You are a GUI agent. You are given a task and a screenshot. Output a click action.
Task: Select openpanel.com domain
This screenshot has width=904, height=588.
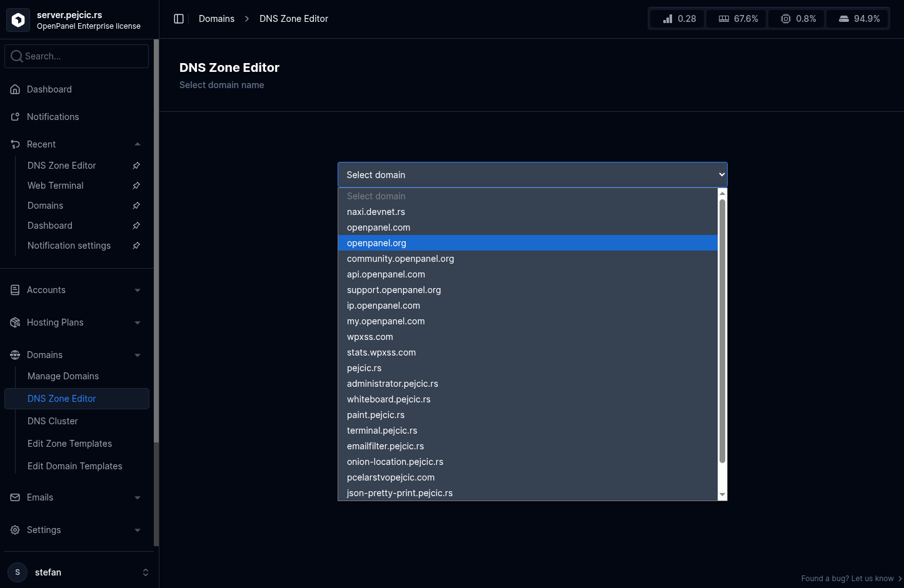pos(528,227)
